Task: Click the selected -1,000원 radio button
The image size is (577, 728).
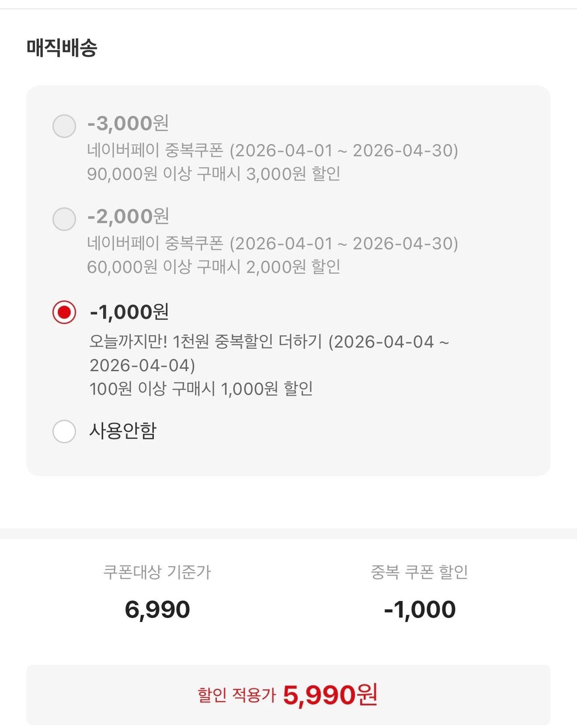Action: coord(64,312)
